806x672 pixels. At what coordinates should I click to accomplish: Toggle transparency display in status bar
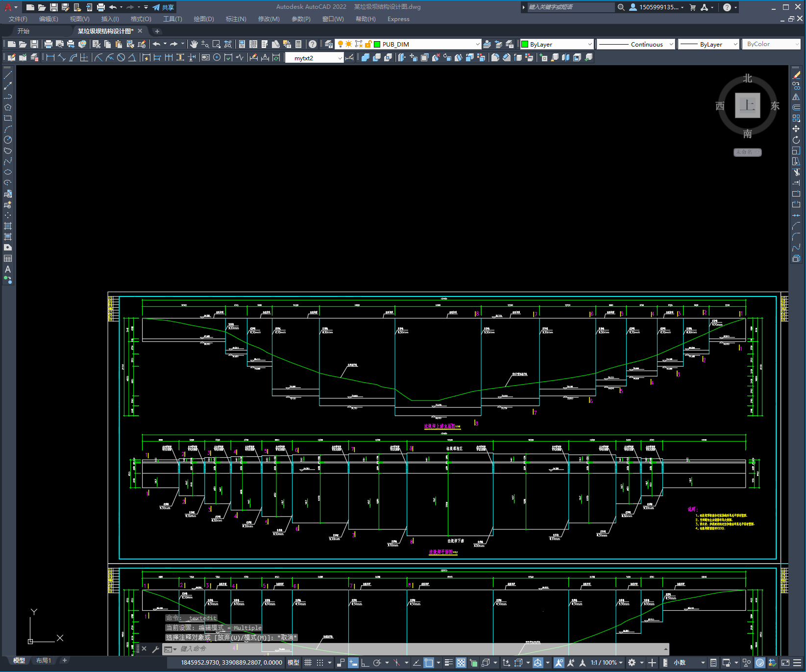(461, 663)
